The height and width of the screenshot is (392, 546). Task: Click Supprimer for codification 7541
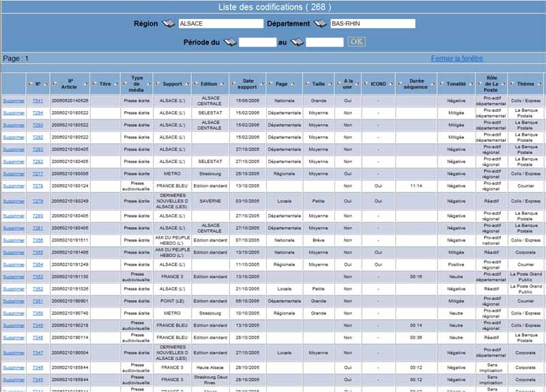pyautogui.click(x=14, y=101)
